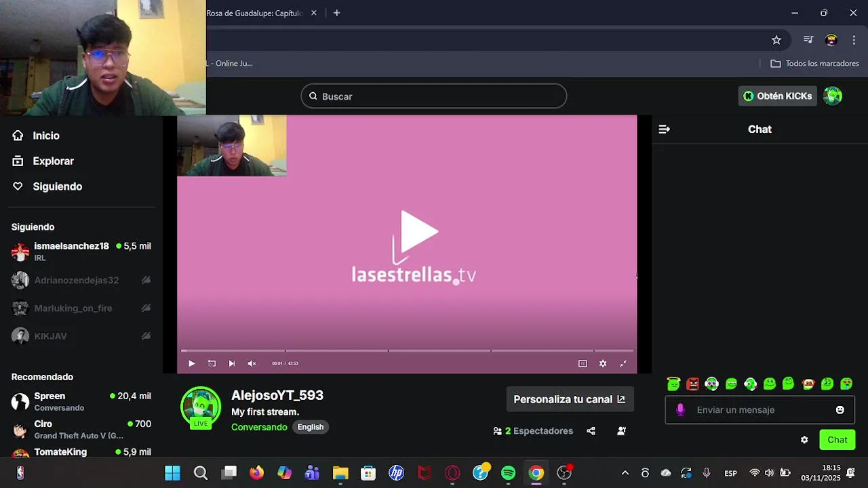
Task: Unmute the video player volume
Action: tap(252, 363)
